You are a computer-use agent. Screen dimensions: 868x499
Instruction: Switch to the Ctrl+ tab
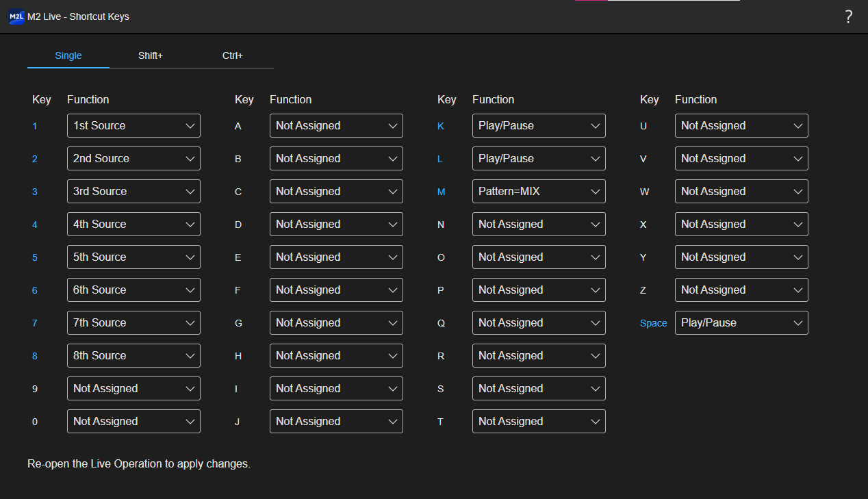tap(233, 55)
